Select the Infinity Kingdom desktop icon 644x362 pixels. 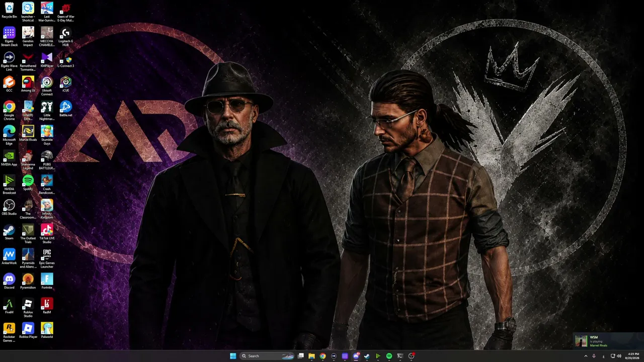pyautogui.click(x=47, y=209)
